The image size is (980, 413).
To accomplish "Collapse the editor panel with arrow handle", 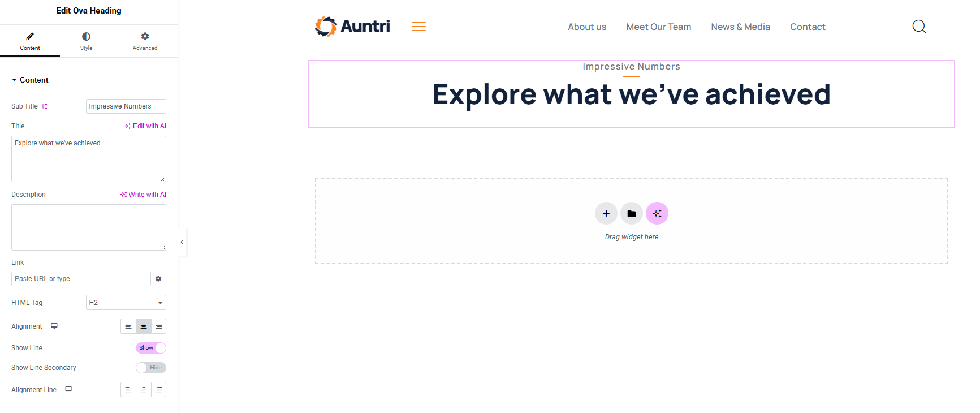I will click(182, 242).
